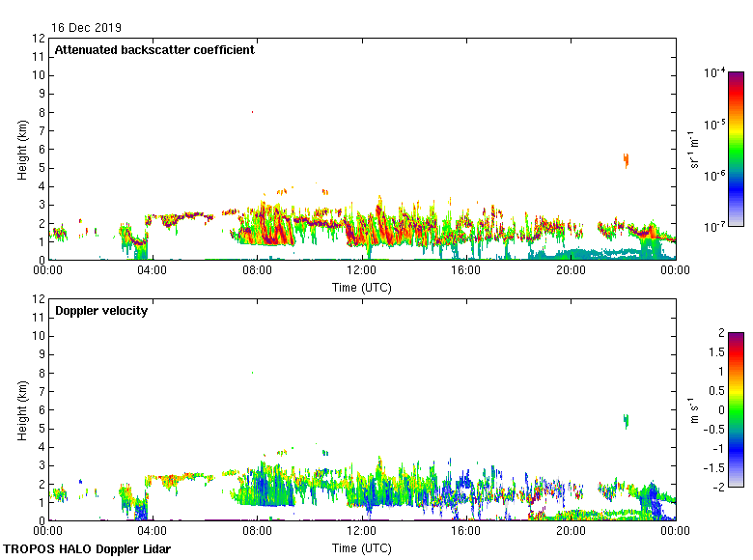Click the 10⁻⁴ label on the backscatter colorbar
The image size is (753, 560).
tap(715, 73)
